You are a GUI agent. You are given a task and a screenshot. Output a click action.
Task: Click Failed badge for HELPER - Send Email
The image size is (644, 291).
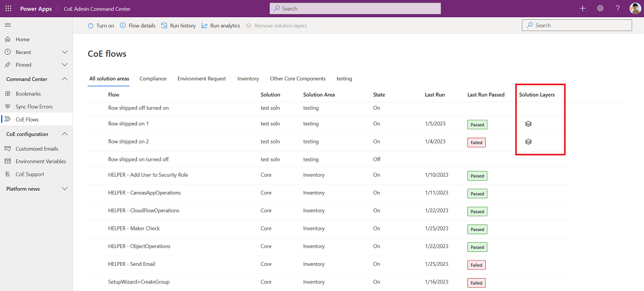pyautogui.click(x=477, y=265)
